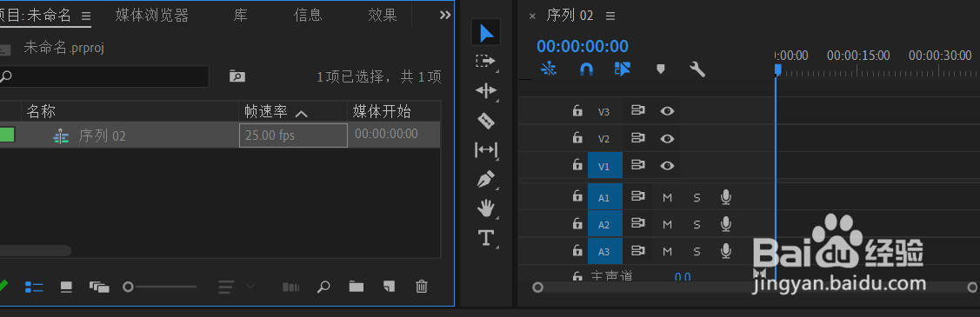980x317 pixels.
Task: Toggle the magnet snap in timeline
Action: [585, 69]
